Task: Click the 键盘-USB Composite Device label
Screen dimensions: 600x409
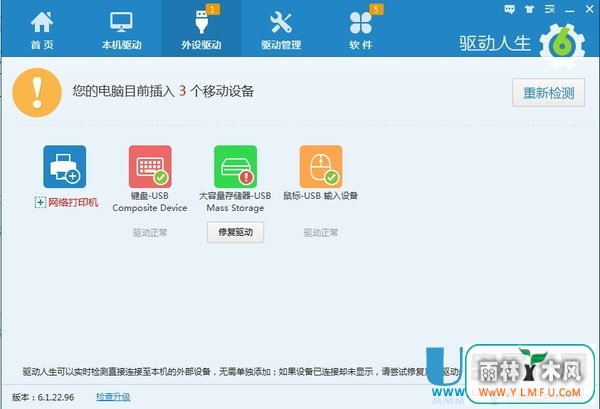Action: 150,202
